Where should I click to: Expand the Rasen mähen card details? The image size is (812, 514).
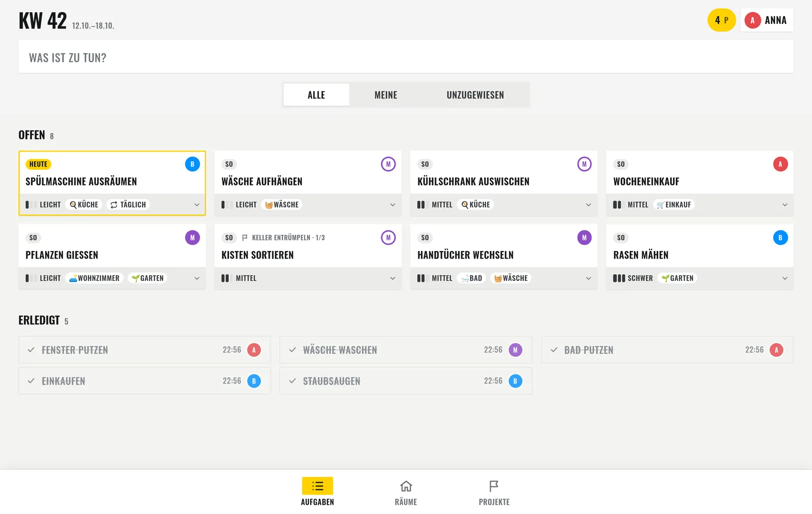785,278
